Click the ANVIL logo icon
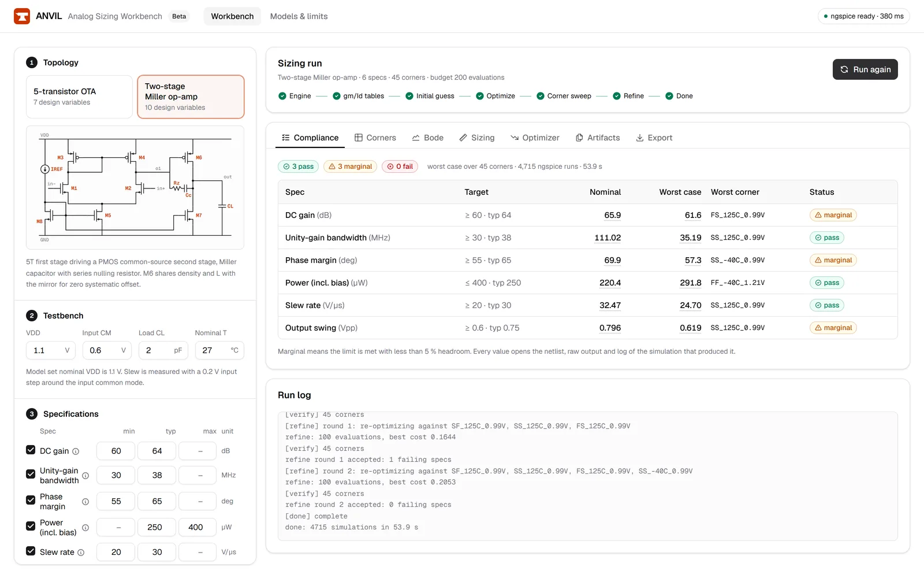 22,16
